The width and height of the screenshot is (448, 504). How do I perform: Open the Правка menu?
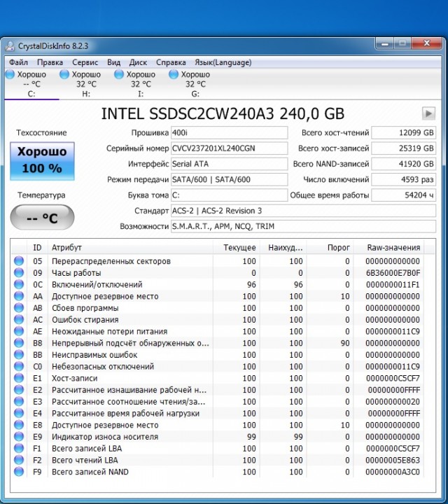point(50,62)
